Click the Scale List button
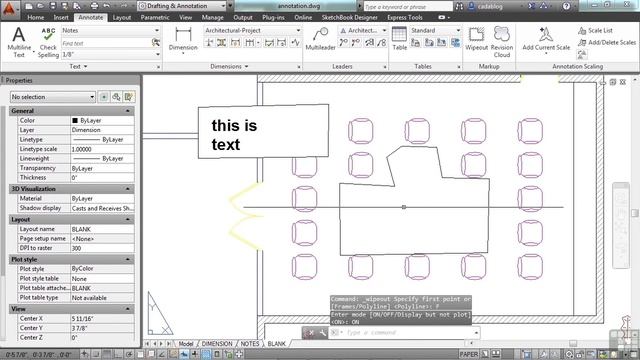 tap(596, 30)
